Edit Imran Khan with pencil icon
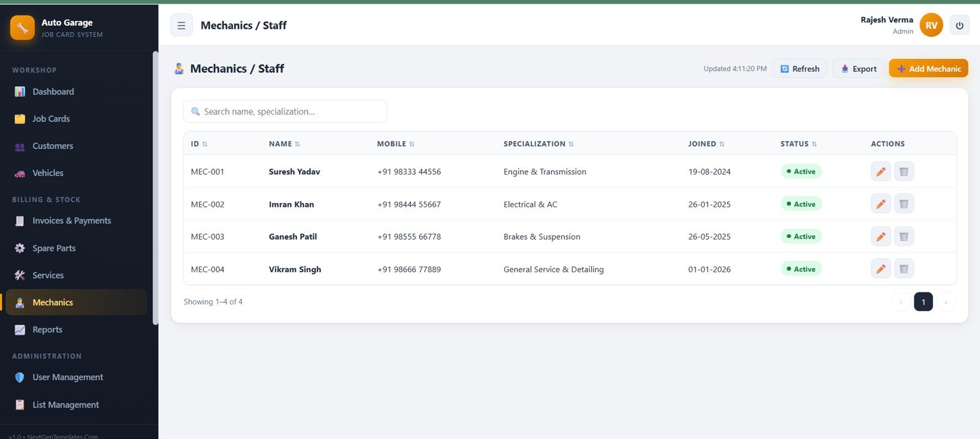980x439 pixels. [x=881, y=204]
